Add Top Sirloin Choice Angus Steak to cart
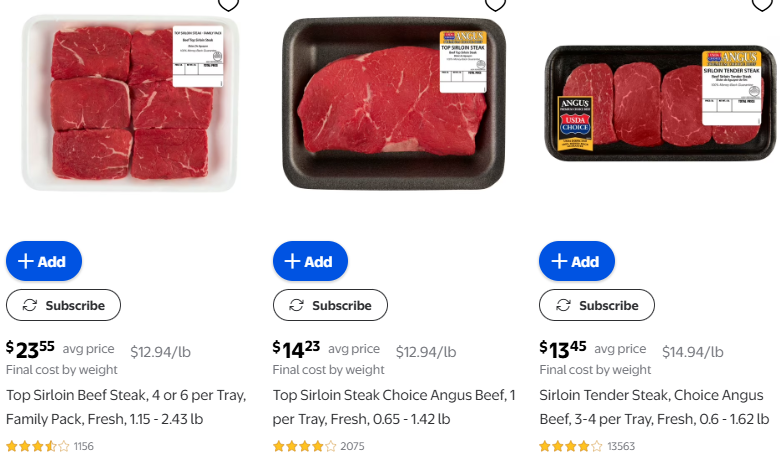The image size is (780, 461). coord(310,261)
